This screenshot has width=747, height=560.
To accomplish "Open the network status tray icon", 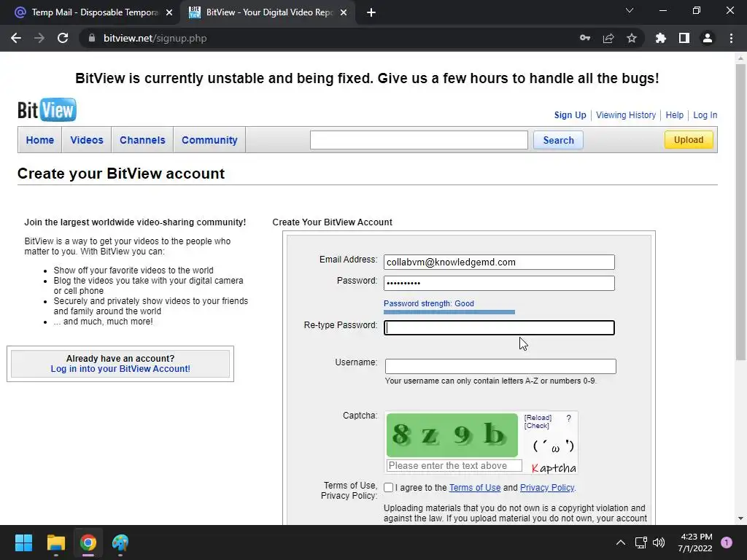I will click(640, 542).
